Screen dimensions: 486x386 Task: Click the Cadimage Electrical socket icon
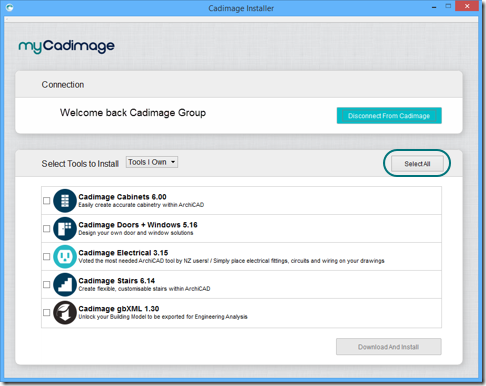pos(65,257)
